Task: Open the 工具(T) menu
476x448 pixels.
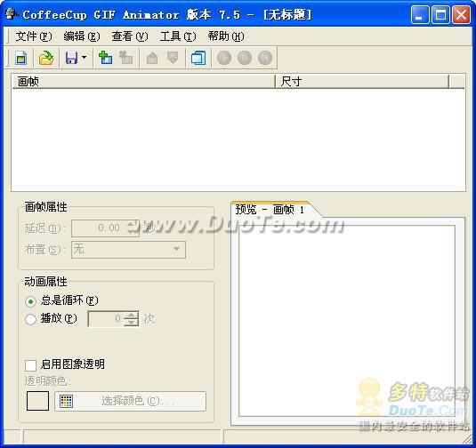Action: pos(178,36)
